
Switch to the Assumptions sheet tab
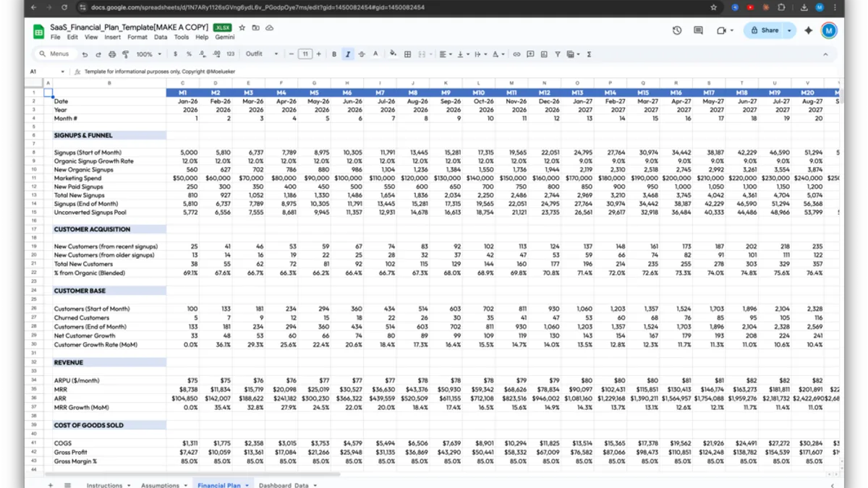pyautogui.click(x=160, y=485)
